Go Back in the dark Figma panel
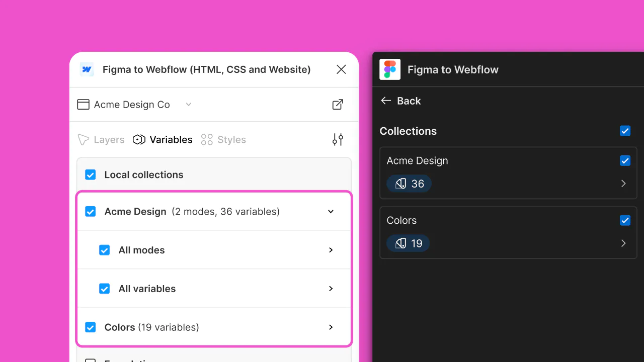The height and width of the screenshot is (362, 644). [400, 101]
